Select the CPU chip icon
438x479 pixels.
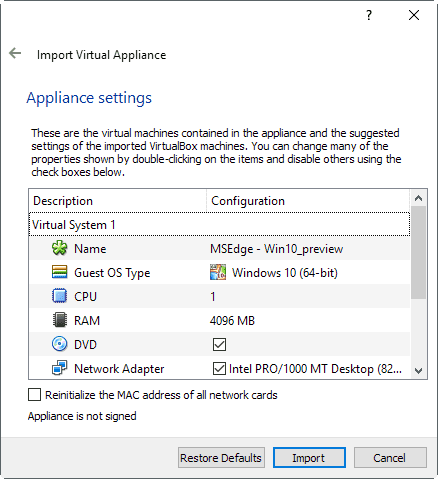[60, 296]
